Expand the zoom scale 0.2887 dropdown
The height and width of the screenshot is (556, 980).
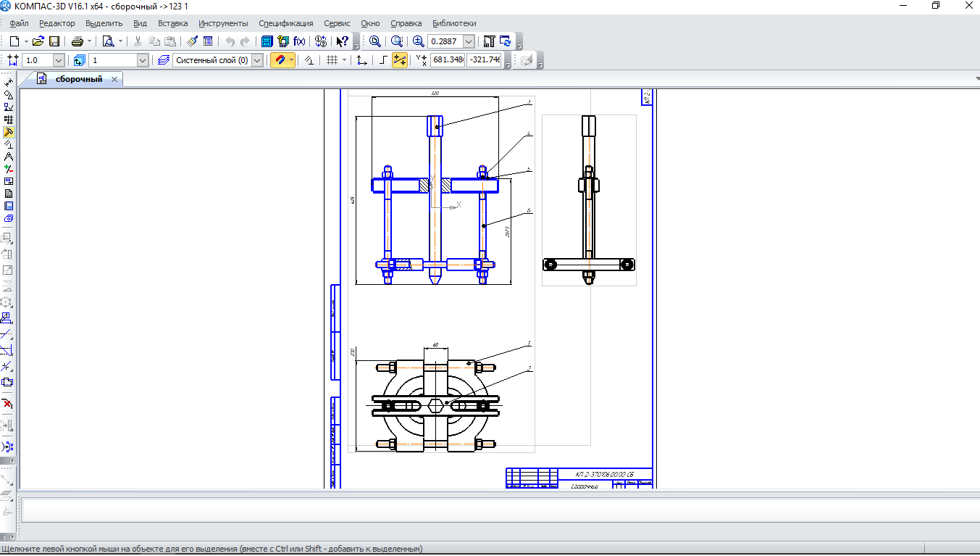pos(469,41)
